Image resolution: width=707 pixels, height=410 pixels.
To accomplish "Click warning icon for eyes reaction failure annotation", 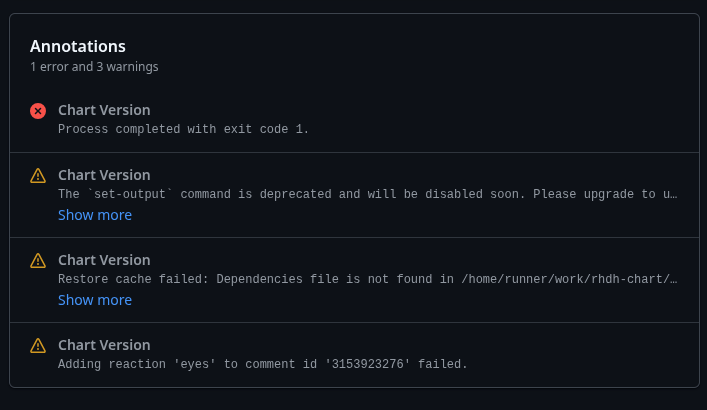I will [38, 346].
